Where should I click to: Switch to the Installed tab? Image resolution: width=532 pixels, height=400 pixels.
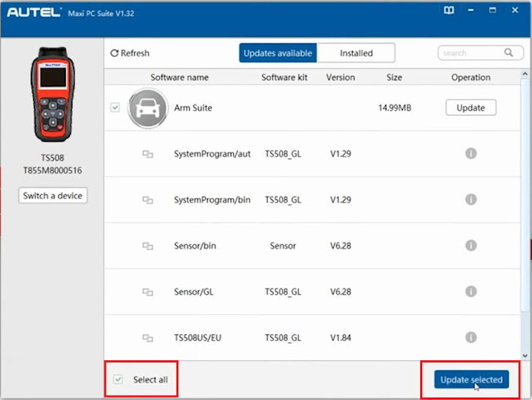355,53
